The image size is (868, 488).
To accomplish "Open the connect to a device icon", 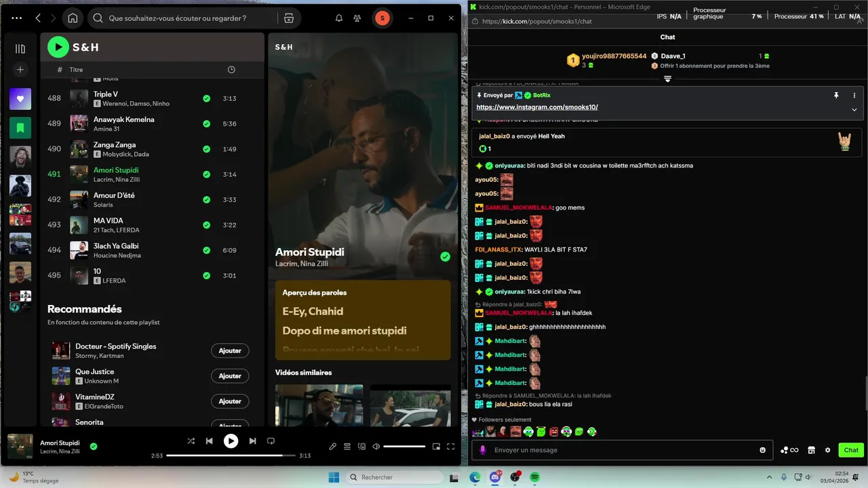I will [x=361, y=446].
